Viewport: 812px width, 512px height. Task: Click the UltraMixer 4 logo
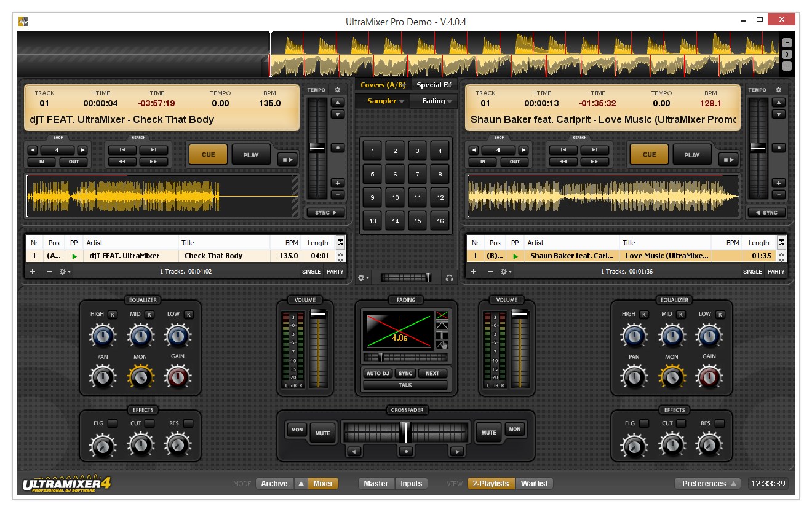click(x=66, y=484)
